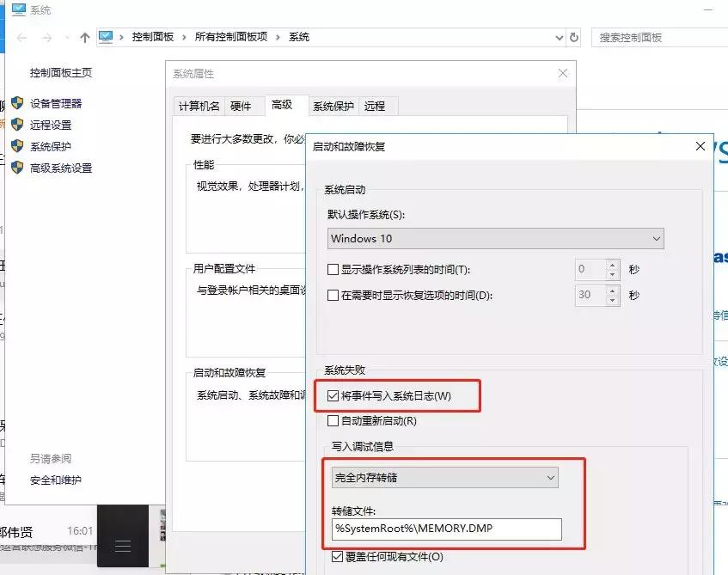The height and width of the screenshot is (575, 728).
Task: Click the hamburger lines icon near the taskbar
Action: click(x=122, y=545)
